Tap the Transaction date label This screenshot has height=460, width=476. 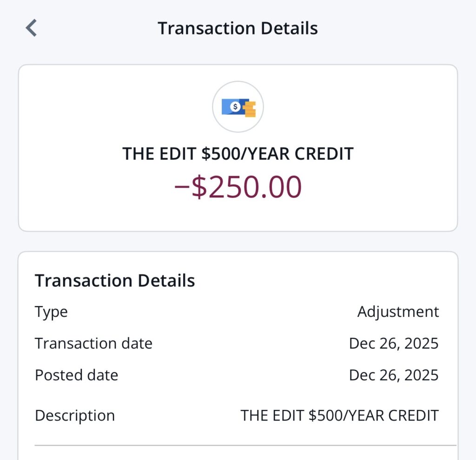click(x=93, y=343)
